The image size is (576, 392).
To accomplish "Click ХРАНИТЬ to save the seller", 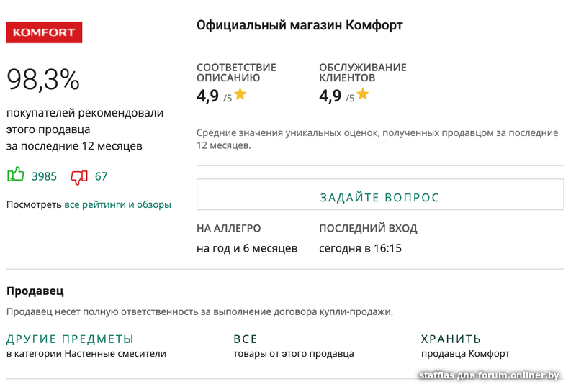I will (x=451, y=339).
